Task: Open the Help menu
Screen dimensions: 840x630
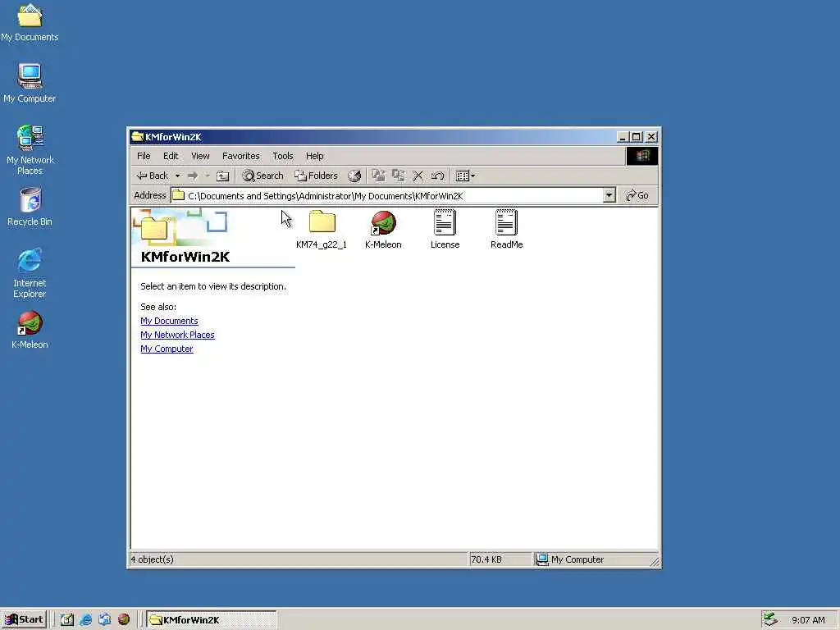Action: pos(314,156)
